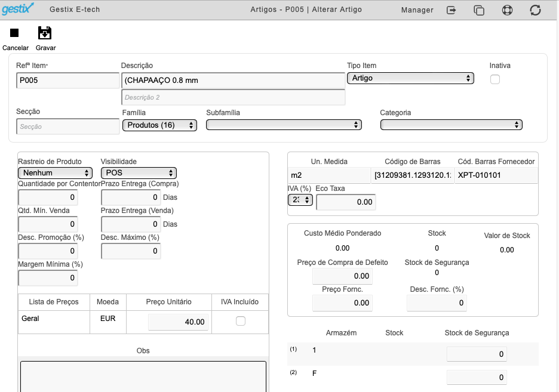Screen dimensions: 559x392
Task: Click the Un. Medida field with m2
Action: point(329,175)
